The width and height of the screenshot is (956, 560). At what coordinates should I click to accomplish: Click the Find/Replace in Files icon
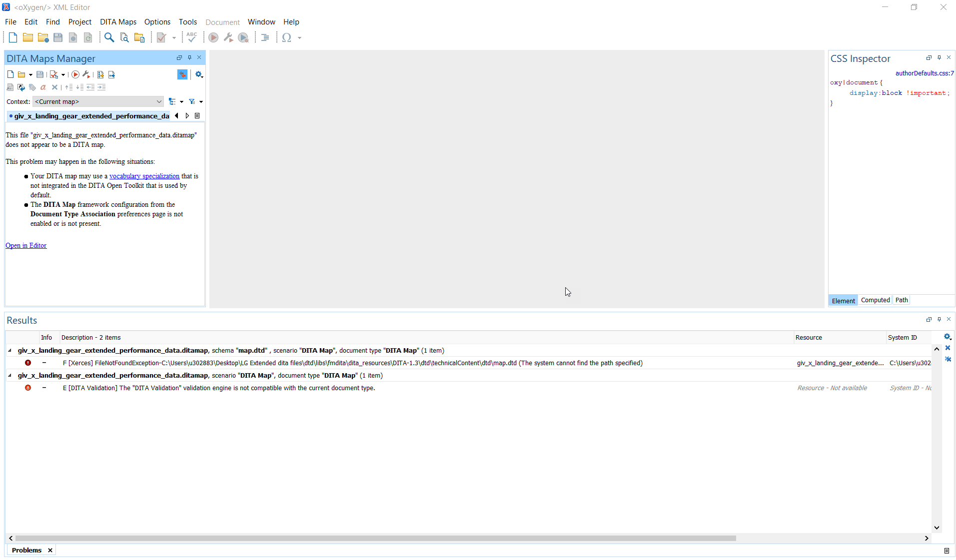124,37
